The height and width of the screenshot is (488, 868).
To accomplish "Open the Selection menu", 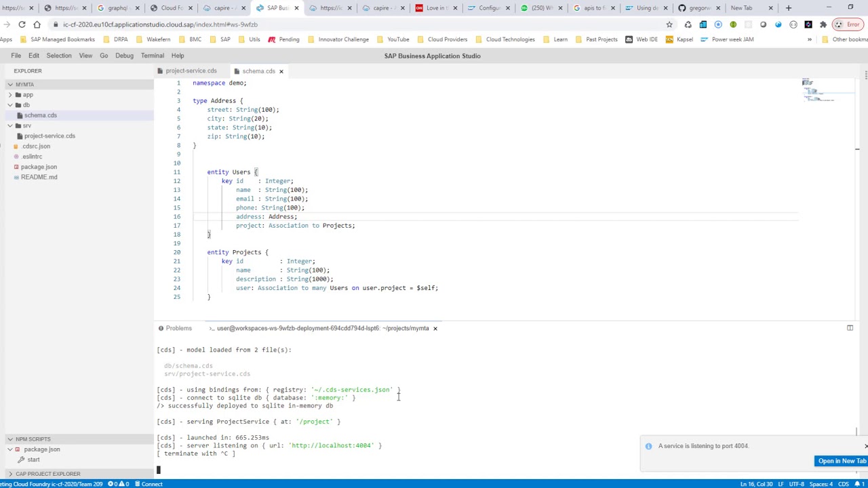I will click(59, 56).
